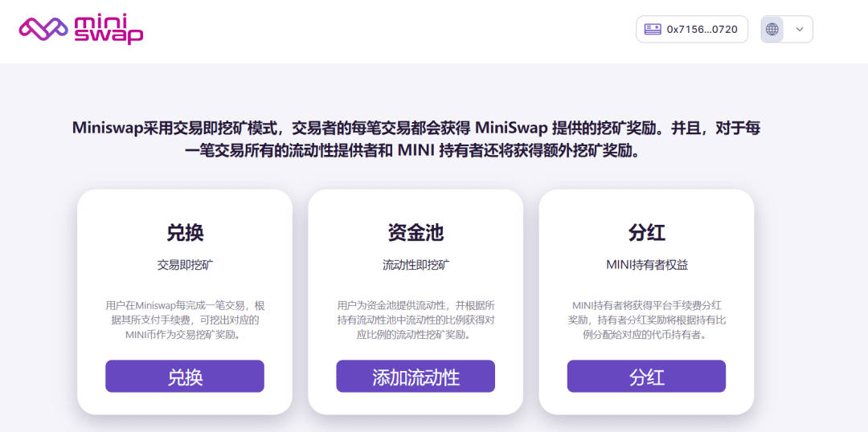Expand the language dropdown chevron
Screen dimensions: 868x432
[800, 30]
